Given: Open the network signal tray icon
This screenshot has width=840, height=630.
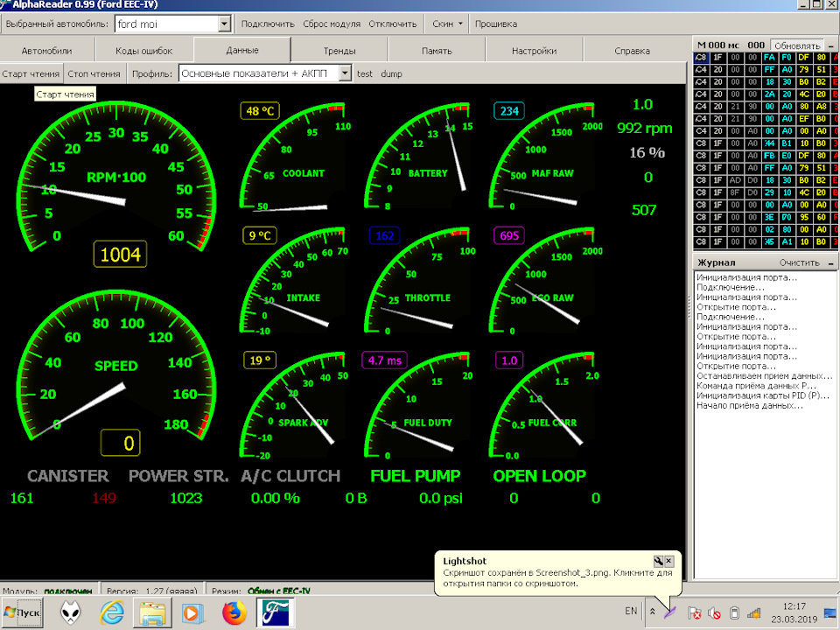Looking at the screenshot, I should pos(754,612).
